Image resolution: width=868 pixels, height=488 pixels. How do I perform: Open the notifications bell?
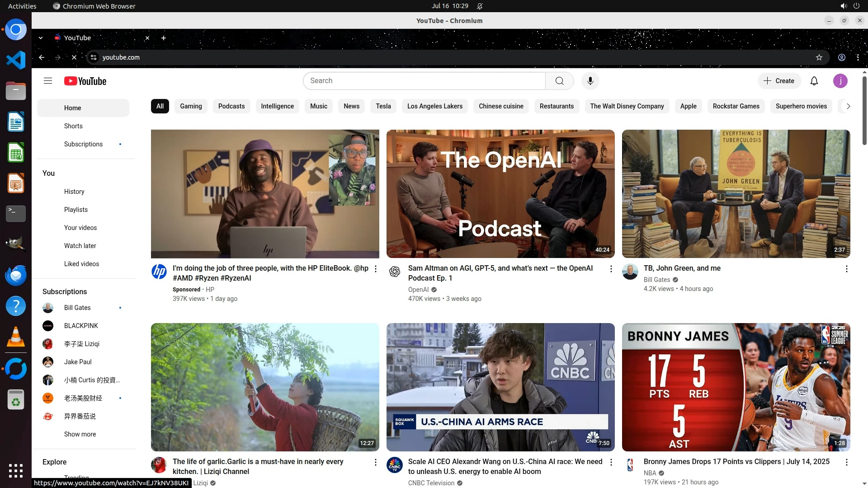click(814, 81)
